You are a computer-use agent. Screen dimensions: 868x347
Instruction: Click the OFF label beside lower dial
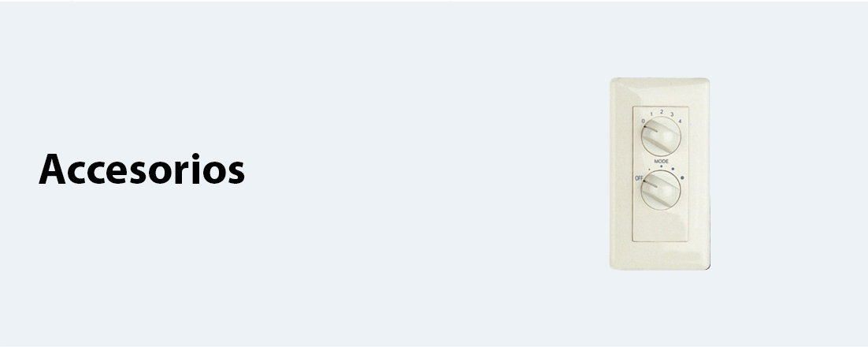tap(639, 178)
